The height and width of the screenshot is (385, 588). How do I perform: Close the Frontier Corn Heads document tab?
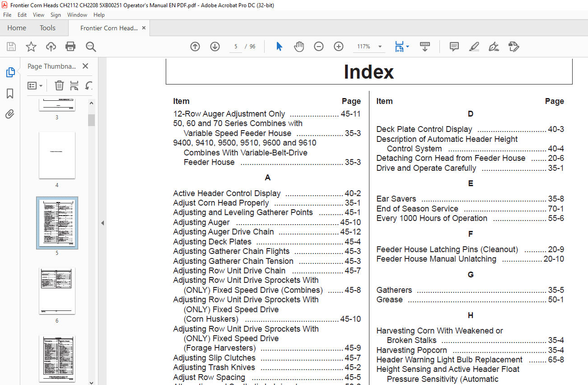point(144,28)
